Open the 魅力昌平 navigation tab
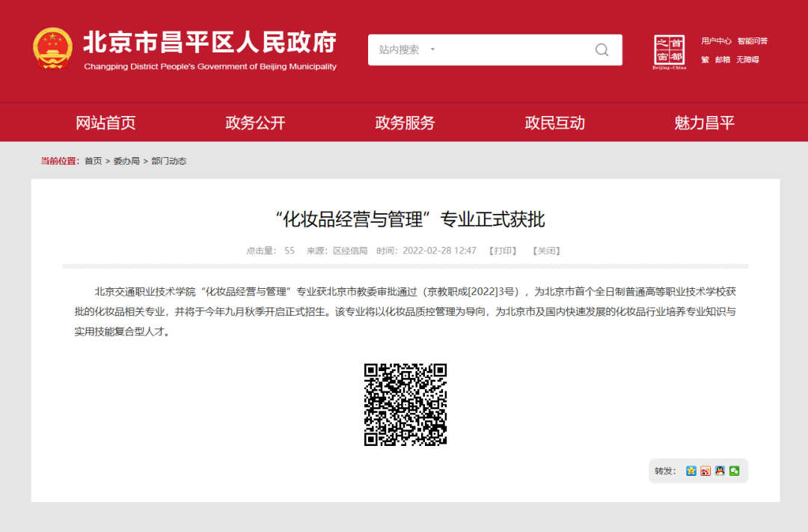The image size is (808, 532). coord(705,123)
